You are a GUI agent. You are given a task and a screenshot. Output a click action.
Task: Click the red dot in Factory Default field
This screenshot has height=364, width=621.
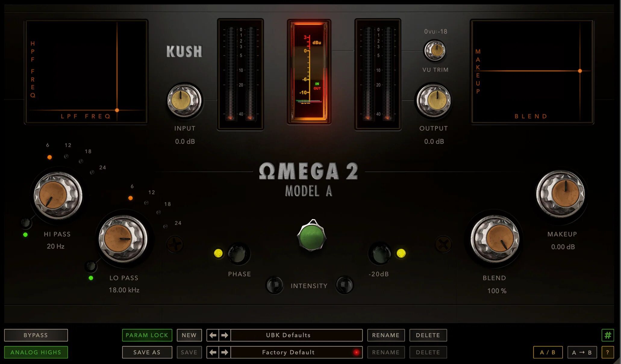(x=356, y=352)
